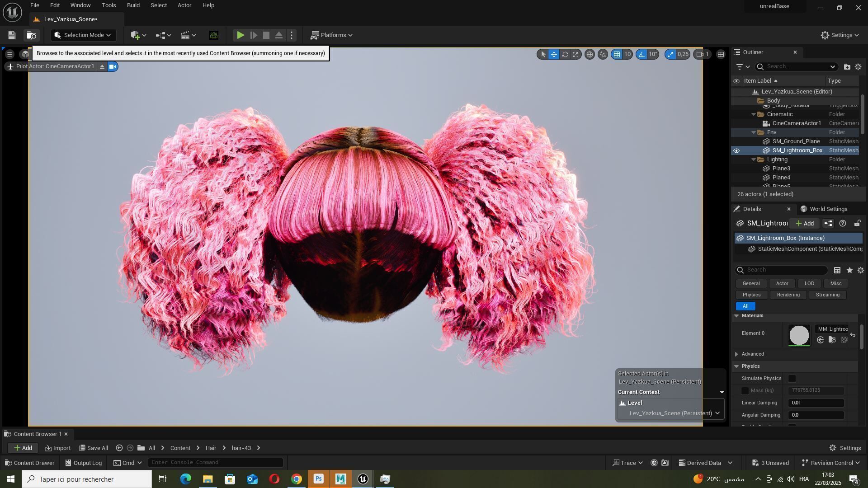Open rotation snap value 10°
Image resolution: width=868 pixels, height=488 pixels.
click(x=653, y=54)
